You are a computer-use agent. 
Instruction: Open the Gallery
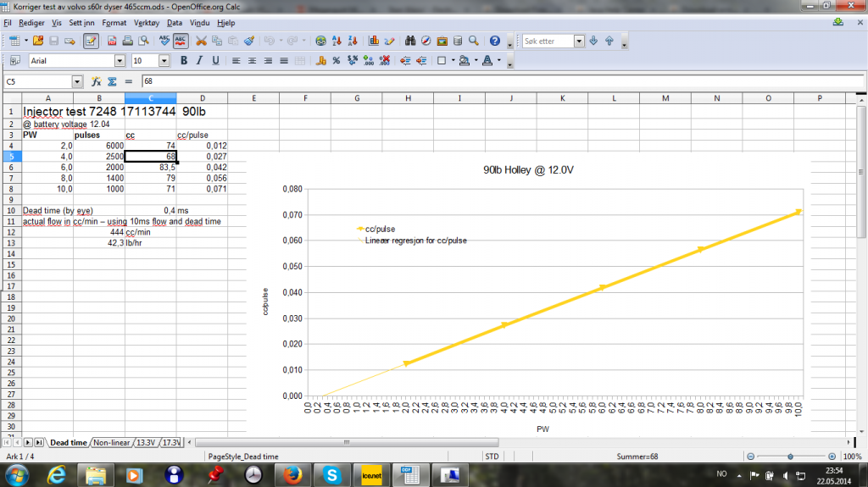(442, 41)
